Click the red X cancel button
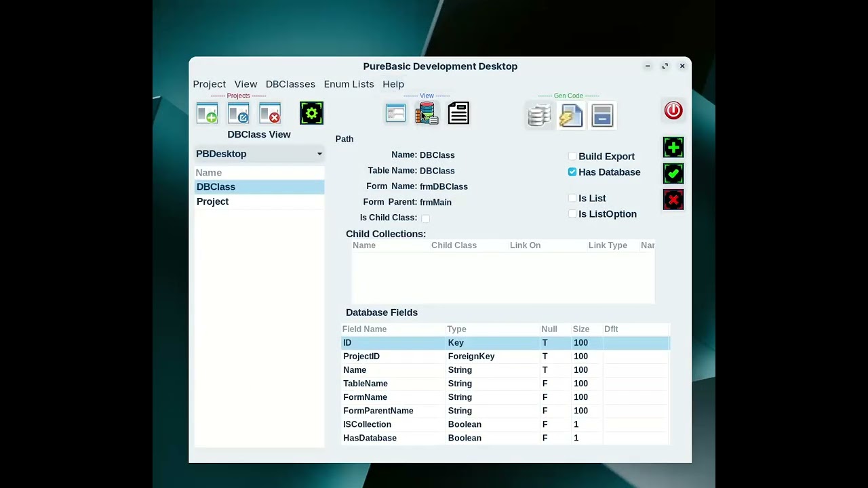868x488 pixels. click(673, 200)
